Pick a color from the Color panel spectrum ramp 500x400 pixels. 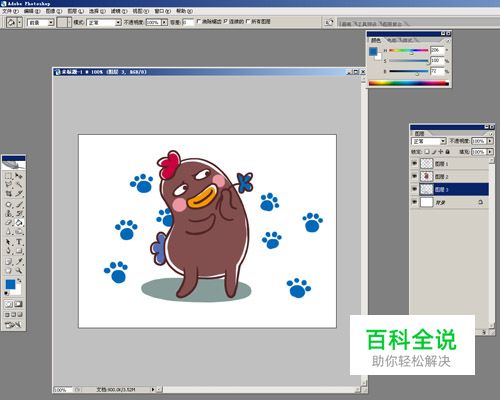tap(409, 83)
